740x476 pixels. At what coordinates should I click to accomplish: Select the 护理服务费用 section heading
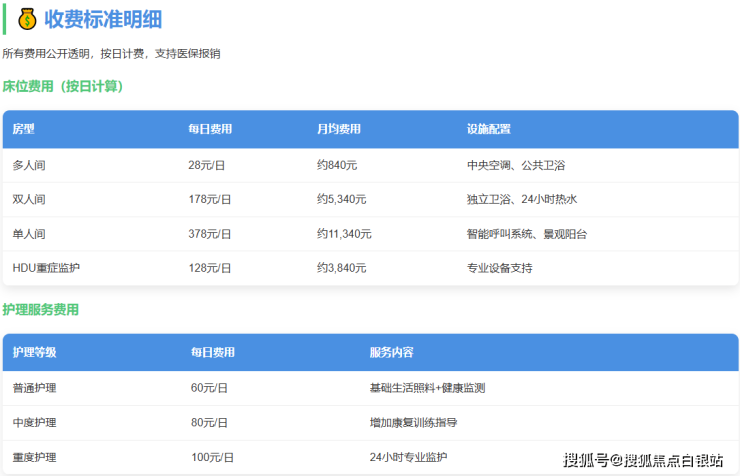pos(40,310)
